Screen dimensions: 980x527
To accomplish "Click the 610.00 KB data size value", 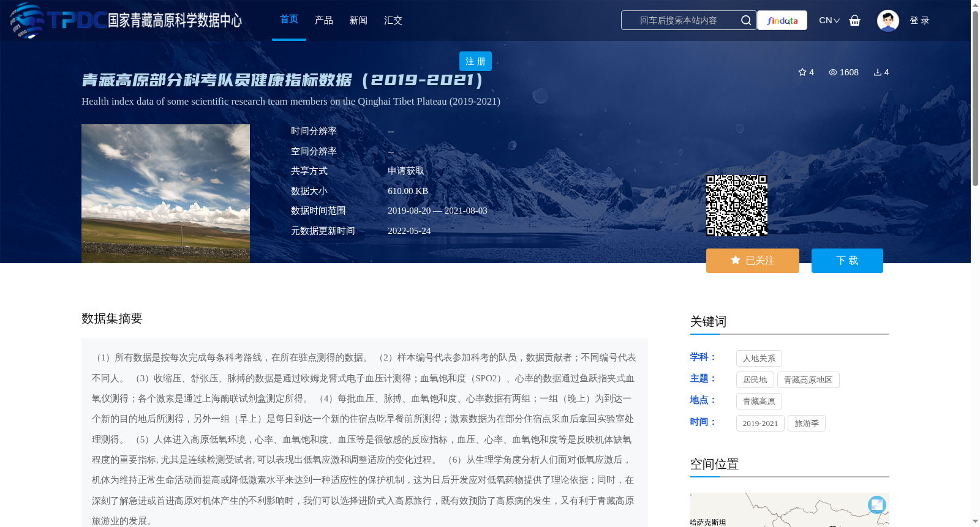I will point(408,191).
